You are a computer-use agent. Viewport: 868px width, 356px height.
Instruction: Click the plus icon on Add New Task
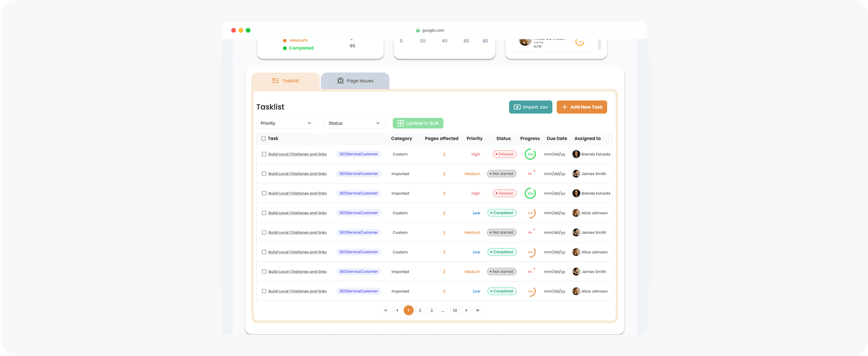point(565,107)
